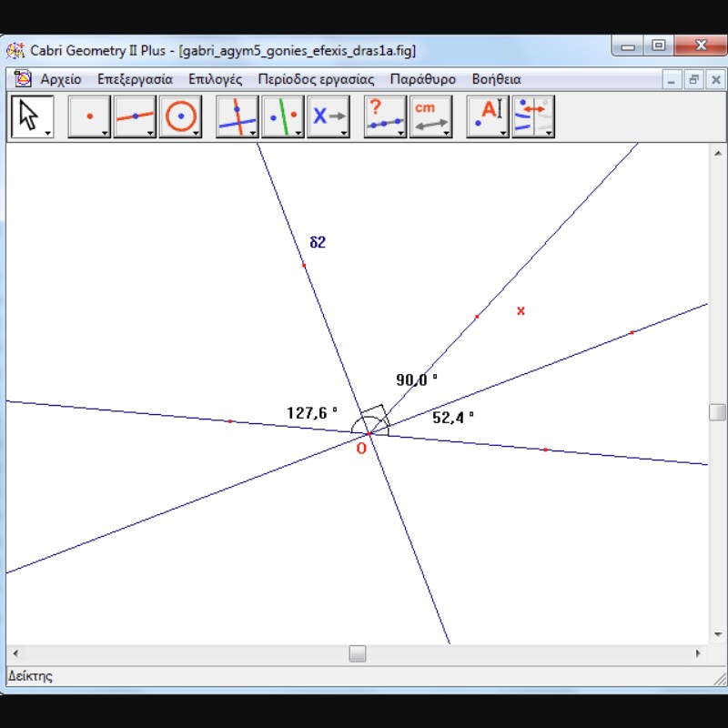728x728 pixels.
Task: Select the Text and labels tool
Action: click(x=488, y=116)
